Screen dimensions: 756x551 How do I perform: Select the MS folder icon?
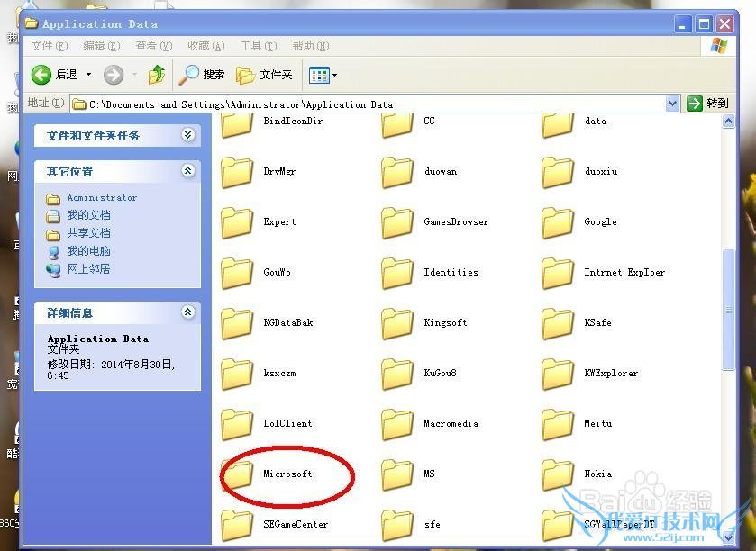(x=397, y=474)
